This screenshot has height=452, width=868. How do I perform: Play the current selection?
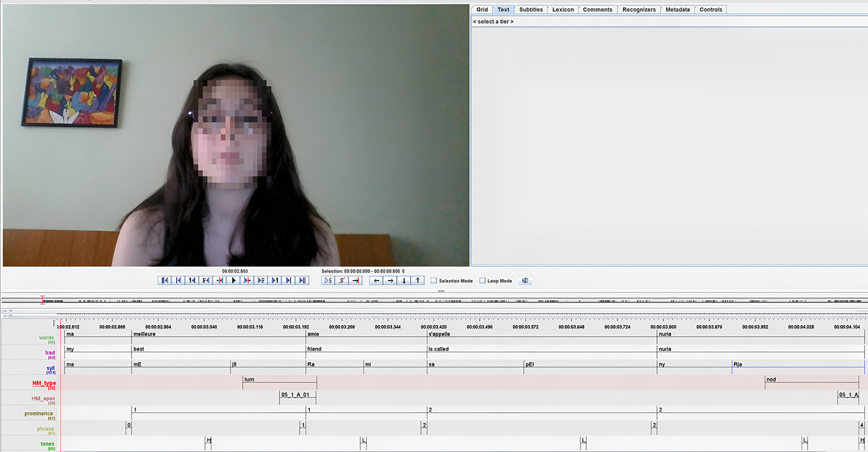328,281
